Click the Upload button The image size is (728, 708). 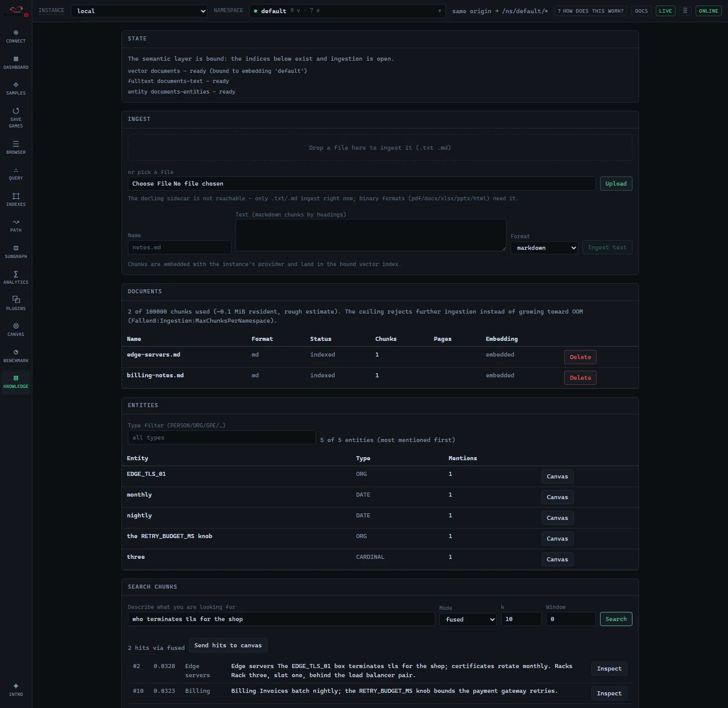(616, 184)
